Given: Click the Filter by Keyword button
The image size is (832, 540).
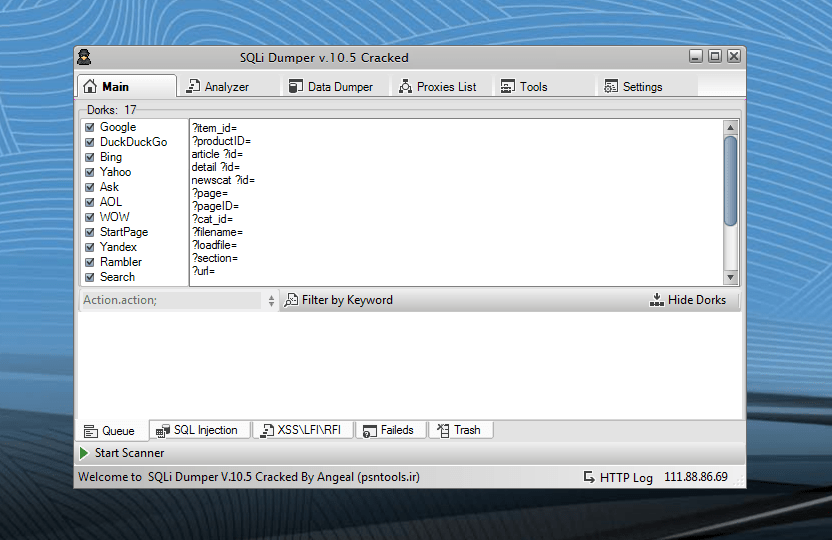Looking at the screenshot, I should 339,300.
